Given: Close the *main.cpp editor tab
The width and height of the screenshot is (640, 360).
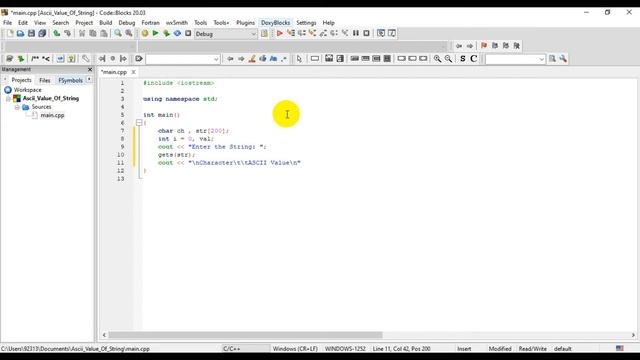Looking at the screenshot, I should click(133, 72).
